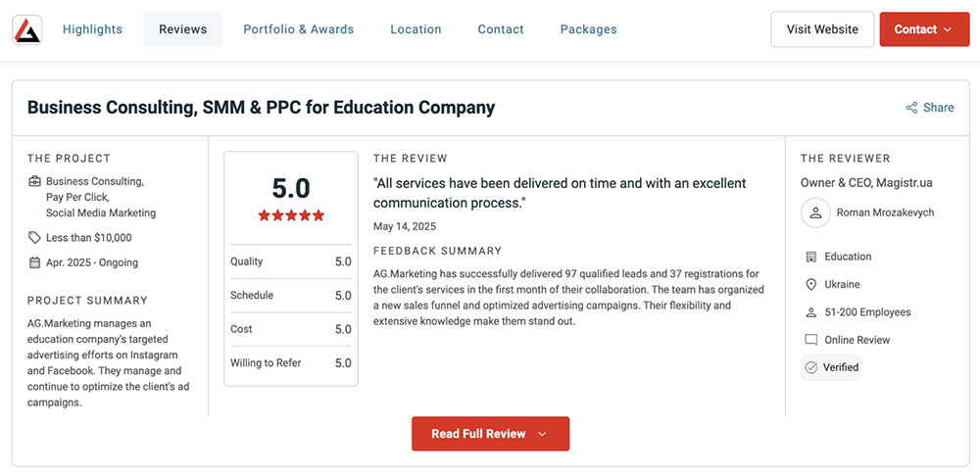This screenshot has height=473, width=980.
Task: Click the Education industry building icon
Action: (x=810, y=257)
